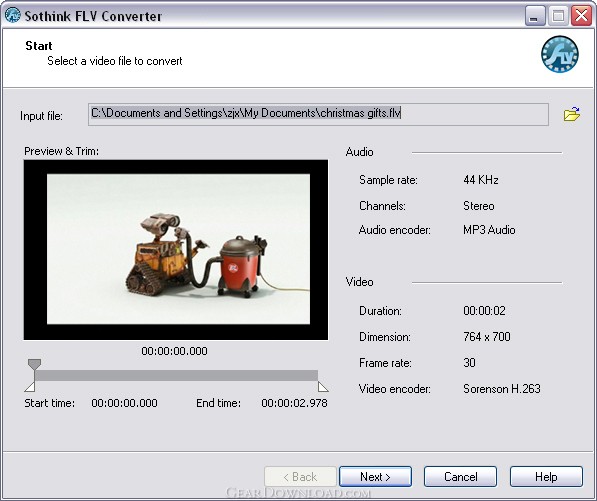Screen dimensions: 597x501
Task: Select the playhead marker above trim bar
Action: [34, 364]
